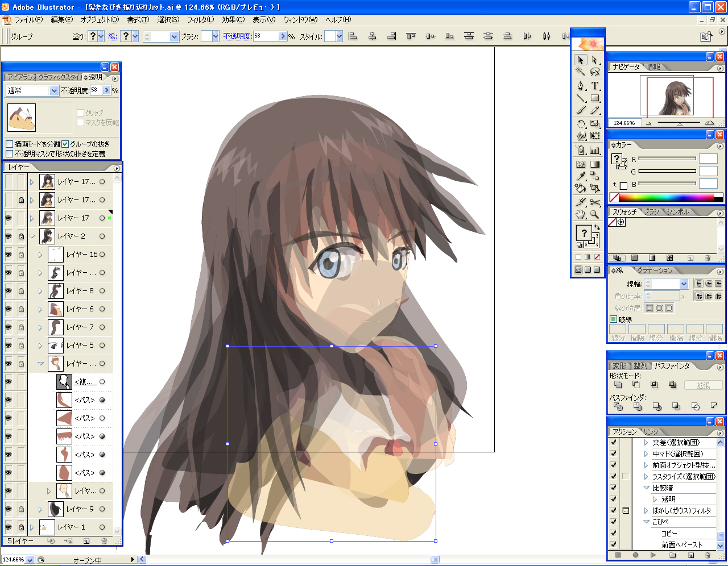Click the trash icon in Actions panel

point(708,555)
